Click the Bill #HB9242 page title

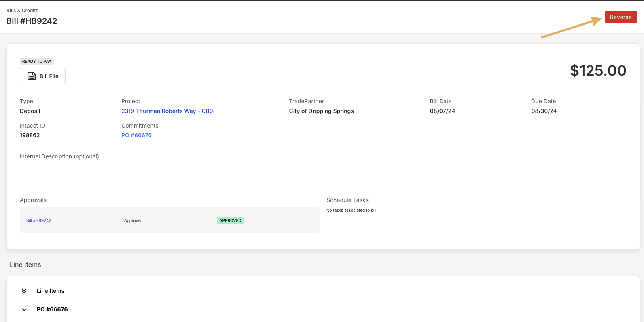click(x=32, y=21)
